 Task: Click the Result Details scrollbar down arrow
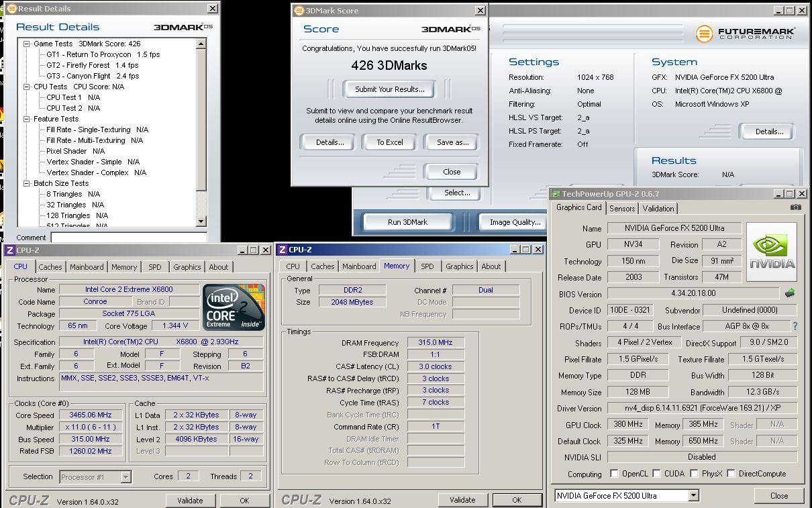point(201,221)
